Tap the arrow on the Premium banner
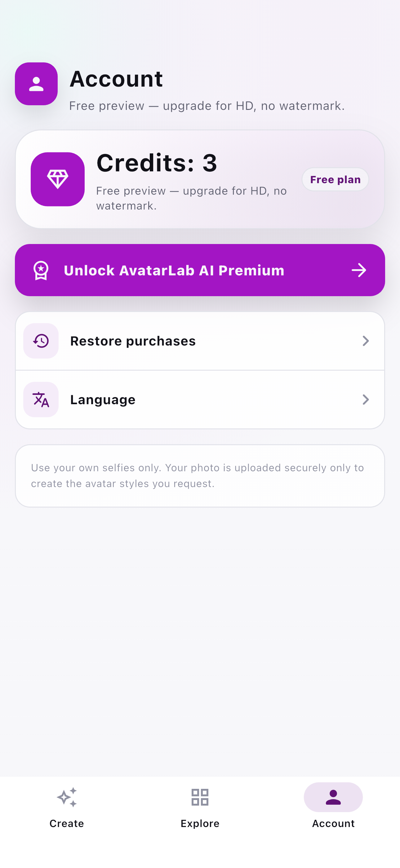The width and height of the screenshot is (400, 868). [359, 270]
